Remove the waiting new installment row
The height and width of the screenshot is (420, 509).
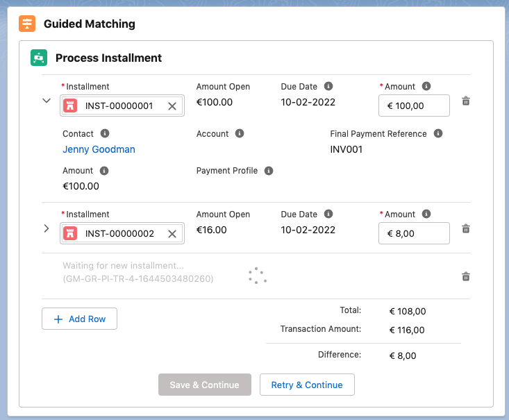[x=466, y=277]
